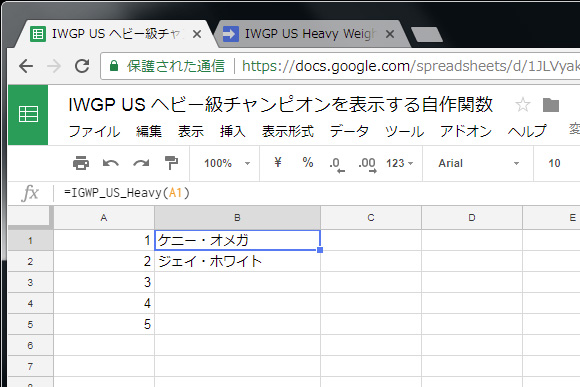
Task: Select row 2 header
Action: (x=30, y=262)
